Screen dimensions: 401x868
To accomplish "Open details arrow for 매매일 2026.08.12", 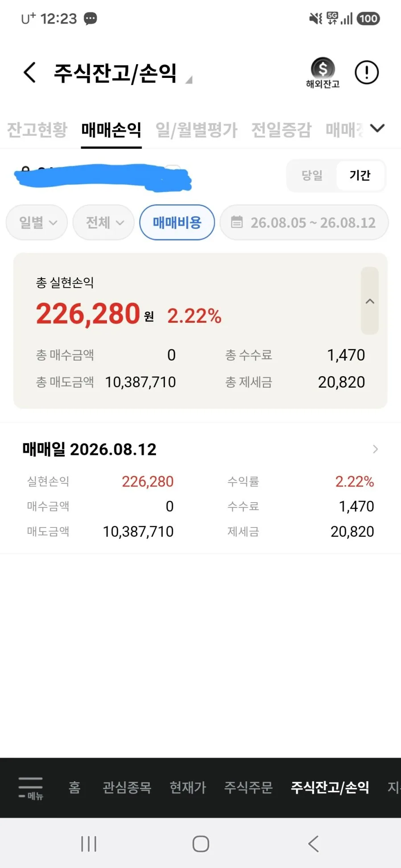I will pos(375,449).
